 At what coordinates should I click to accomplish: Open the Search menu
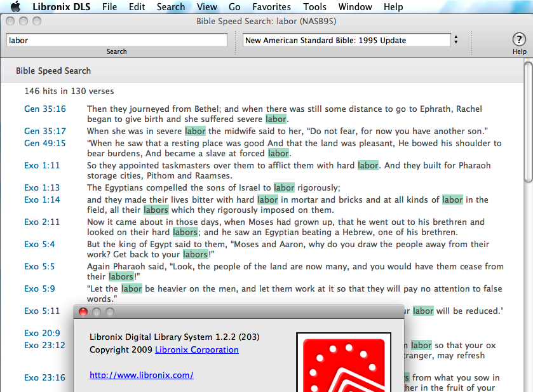(171, 7)
